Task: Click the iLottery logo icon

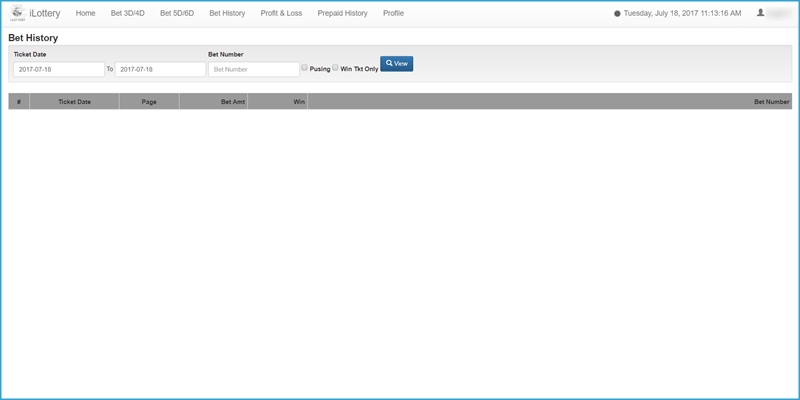Action: pos(17,14)
